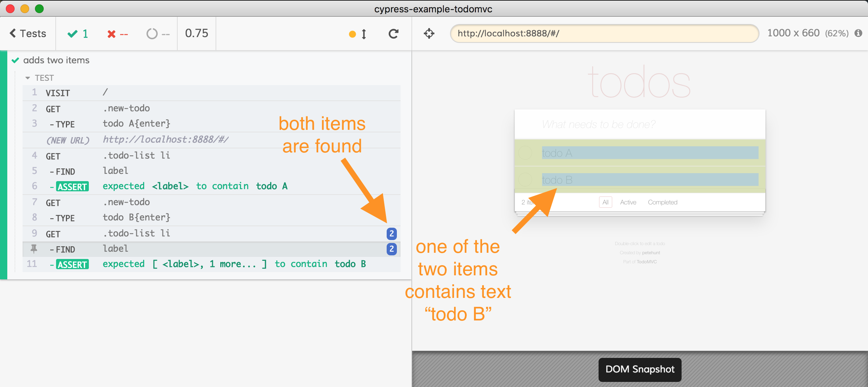This screenshot has height=387, width=868.
Task: Select the All filter
Action: pos(605,202)
